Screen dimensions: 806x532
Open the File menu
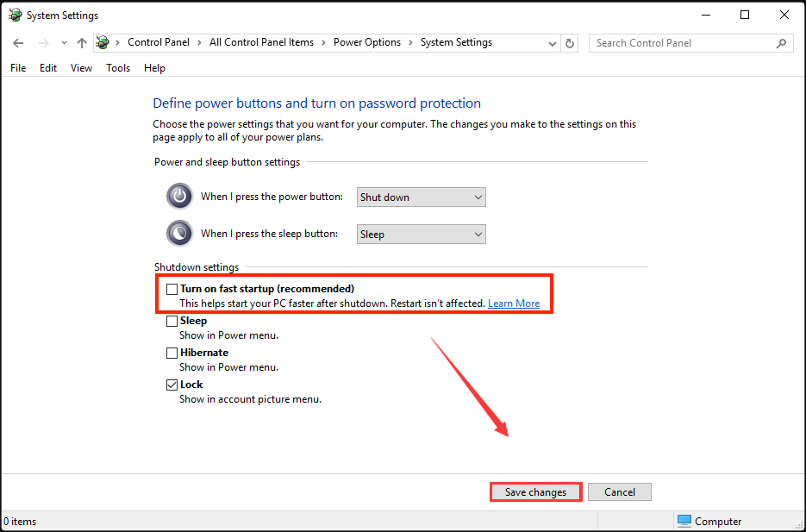pos(18,68)
